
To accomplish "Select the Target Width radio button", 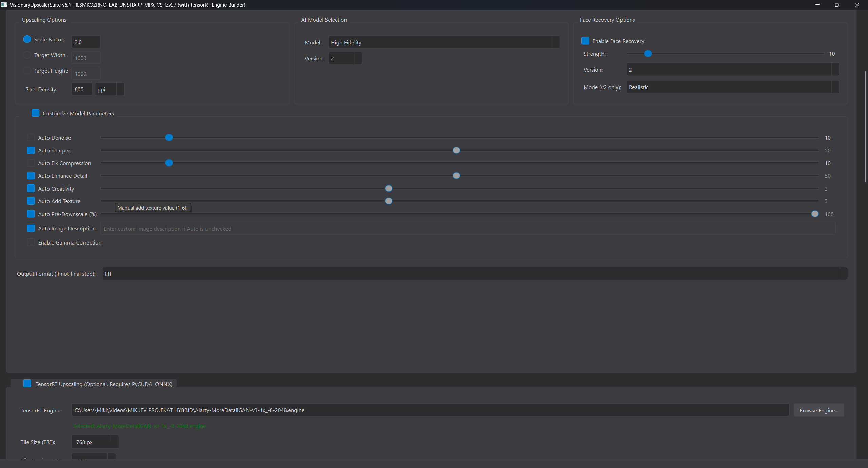I will click(27, 55).
